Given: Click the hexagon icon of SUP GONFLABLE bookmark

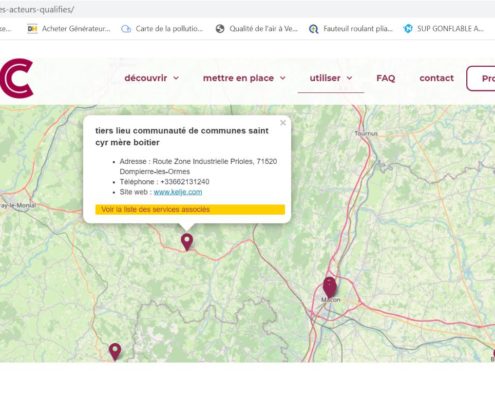Looking at the screenshot, I should tap(408, 29).
